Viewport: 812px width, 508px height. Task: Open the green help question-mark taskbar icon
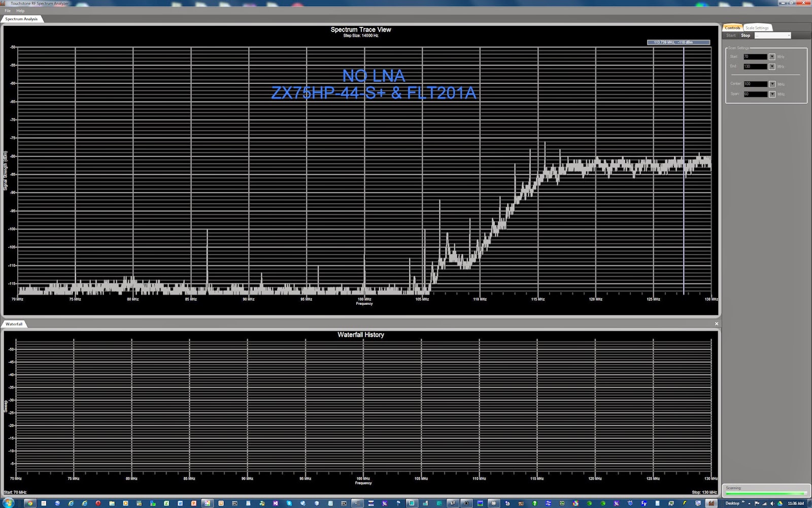click(534, 503)
